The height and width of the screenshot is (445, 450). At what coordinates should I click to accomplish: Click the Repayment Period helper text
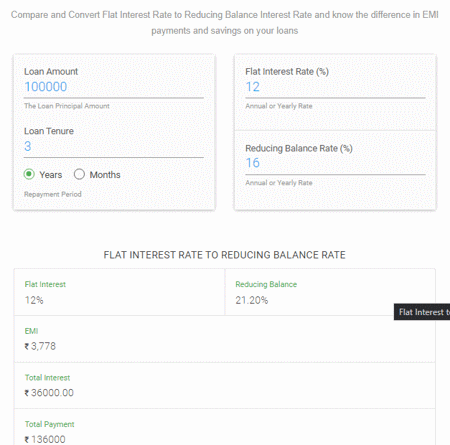point(53,194)
